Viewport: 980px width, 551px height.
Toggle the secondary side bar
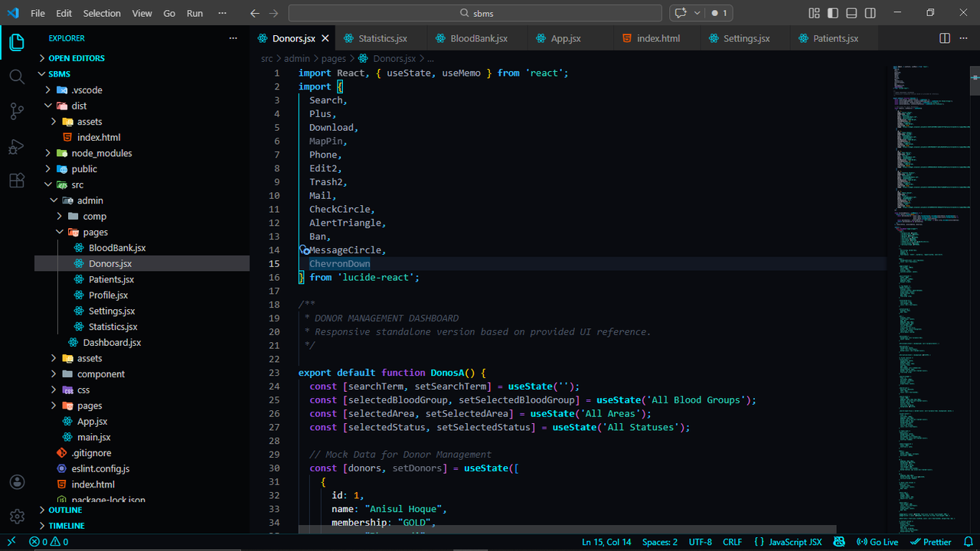pos(870,12)
